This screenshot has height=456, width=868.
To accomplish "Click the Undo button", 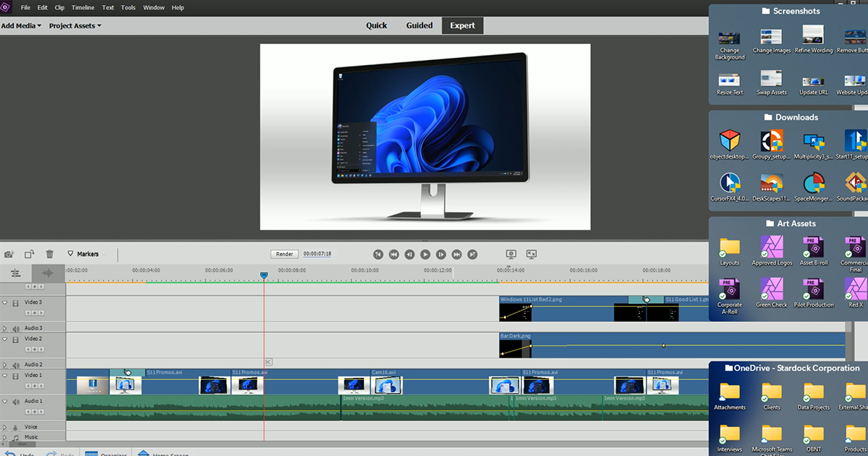I will click(x=20, y=454).
